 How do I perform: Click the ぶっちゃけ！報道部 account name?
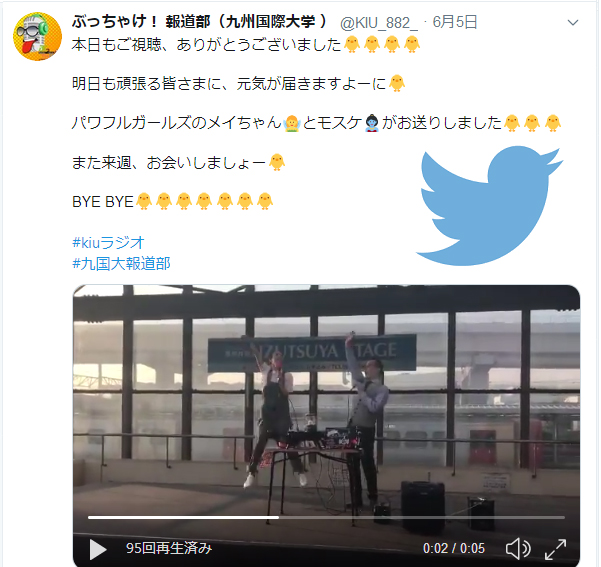click(x=199, y=22)
